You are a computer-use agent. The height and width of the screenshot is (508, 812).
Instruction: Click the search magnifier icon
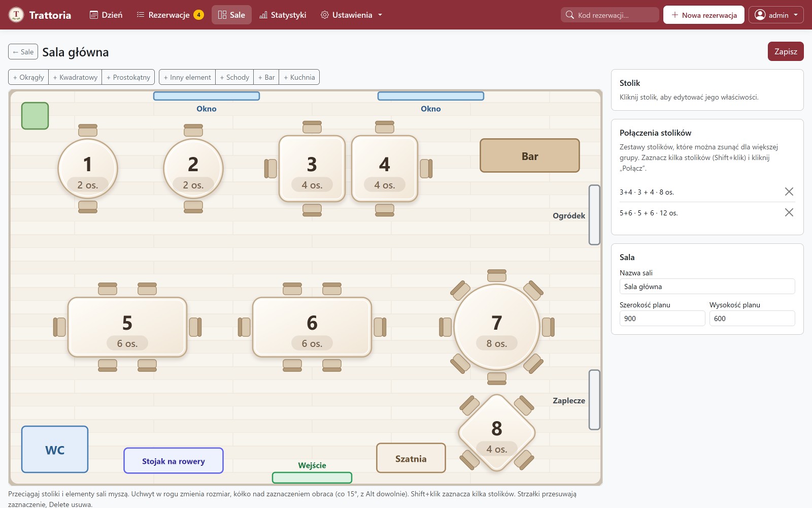[x=570, y=15]
